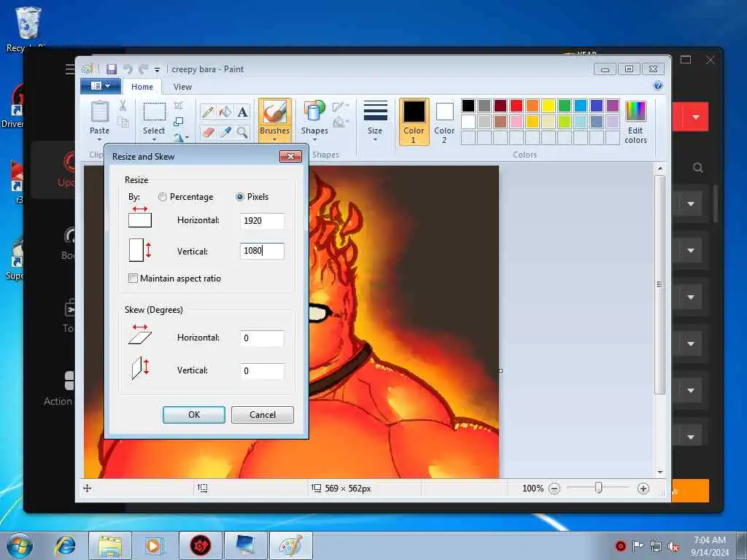Open the Shape outline dropdown

tap(340, 106)
